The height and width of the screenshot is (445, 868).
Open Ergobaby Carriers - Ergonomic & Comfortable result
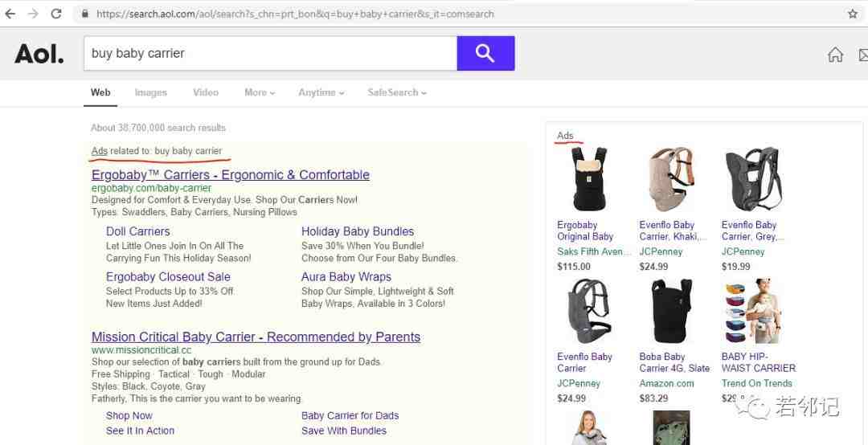click(231, 175)
